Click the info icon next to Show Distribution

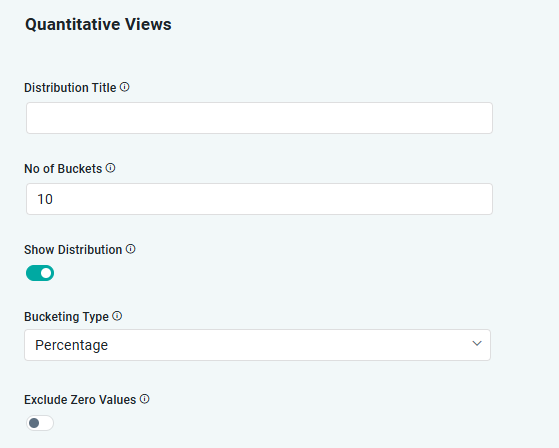(130, 249)
